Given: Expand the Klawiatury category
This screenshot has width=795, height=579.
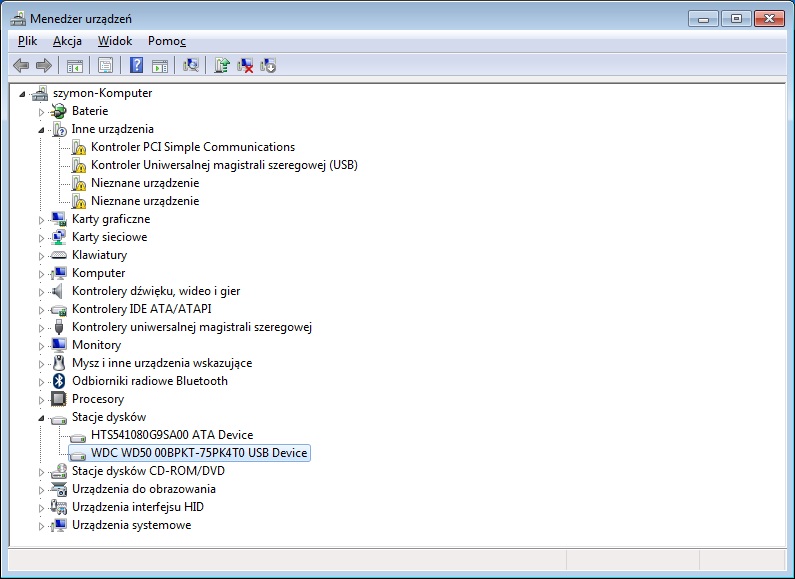Looking at the screenshot, I should click(x=42, y=256).
